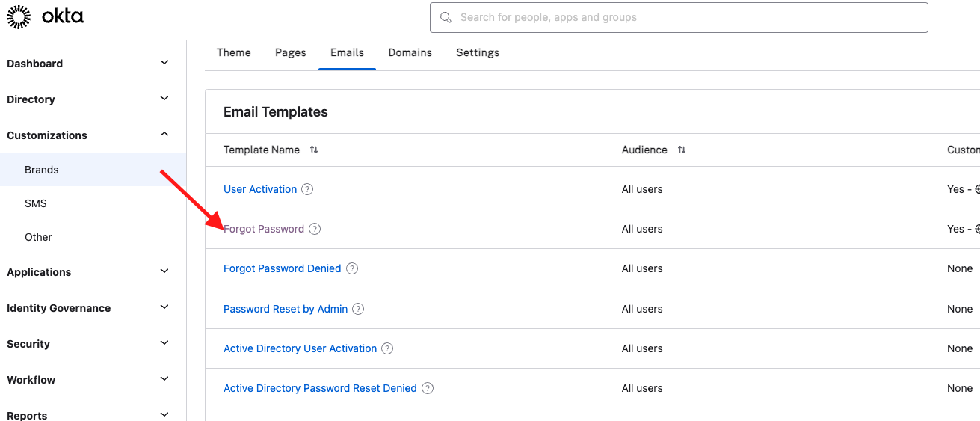This screenshot has height=421, width=980.
Task: Open the Settings tab
Action: [x=478, y=52]
